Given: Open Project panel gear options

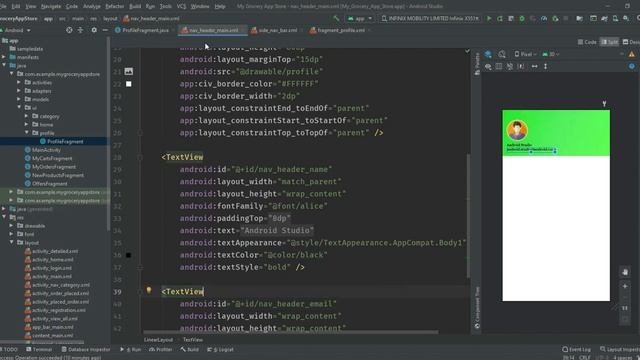Looking at the screenshot, I should [94, 30].
